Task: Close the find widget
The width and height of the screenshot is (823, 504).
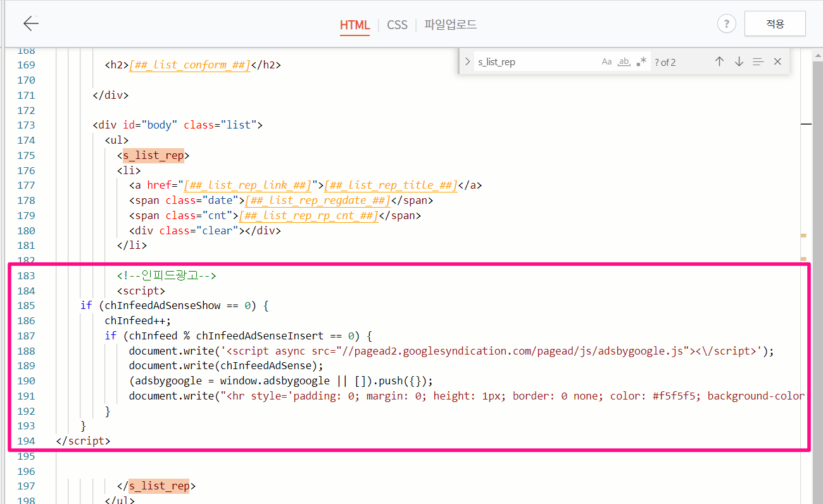Action: 777,61
